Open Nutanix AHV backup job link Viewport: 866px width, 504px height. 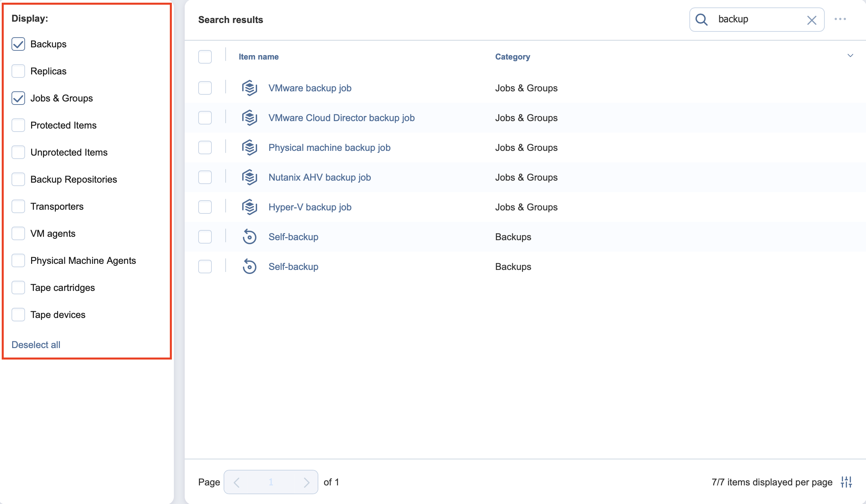pyautogui.click(x=319, y=178)
